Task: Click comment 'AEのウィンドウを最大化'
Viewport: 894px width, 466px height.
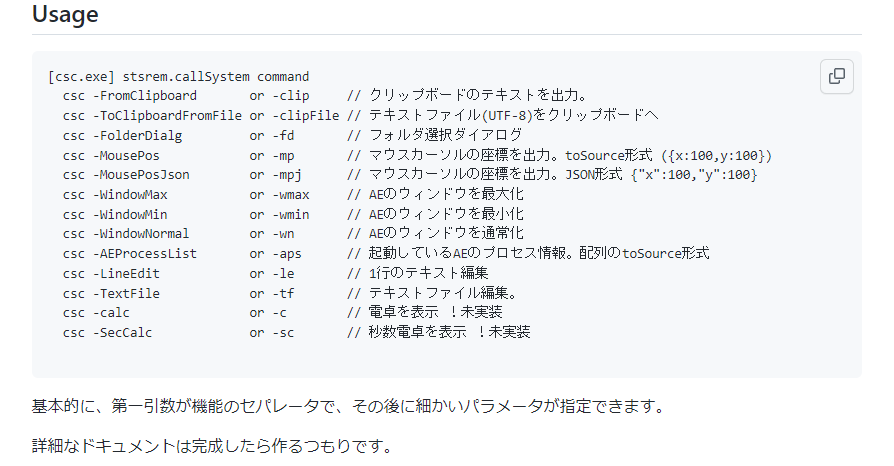Action: click(x=446, y=194)
